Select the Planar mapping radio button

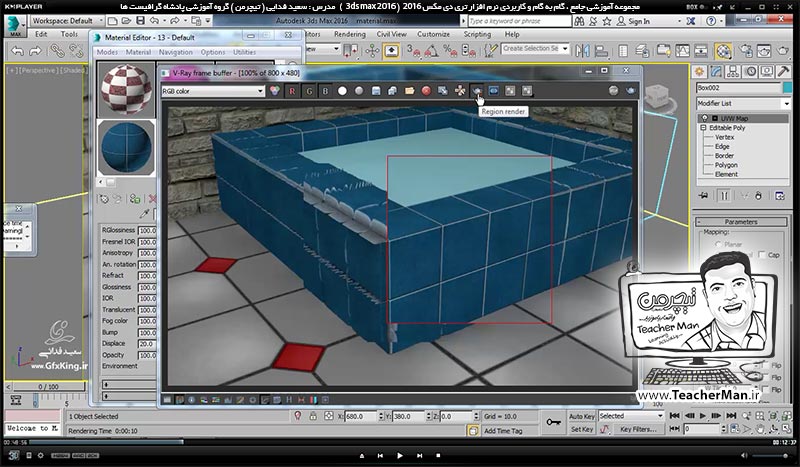(x=718, y=244)
